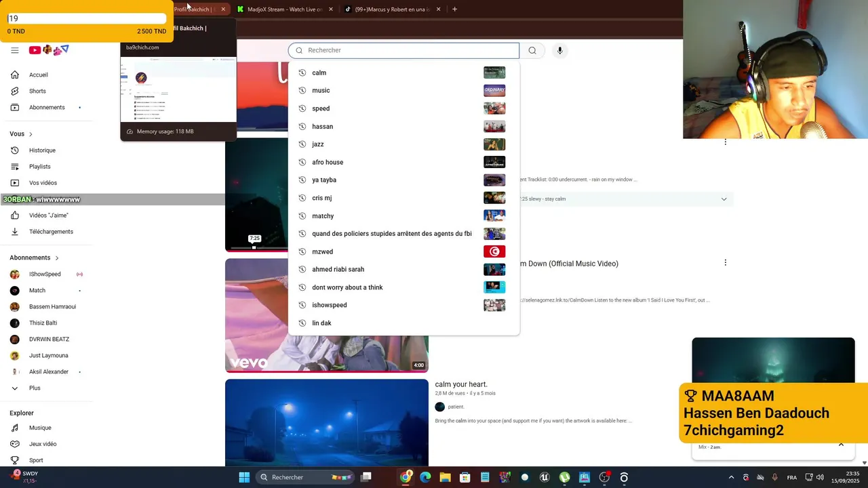The image size is (868, 488).
Task: Expand the Vous section chevron
Action: click(x=31, y=134)
